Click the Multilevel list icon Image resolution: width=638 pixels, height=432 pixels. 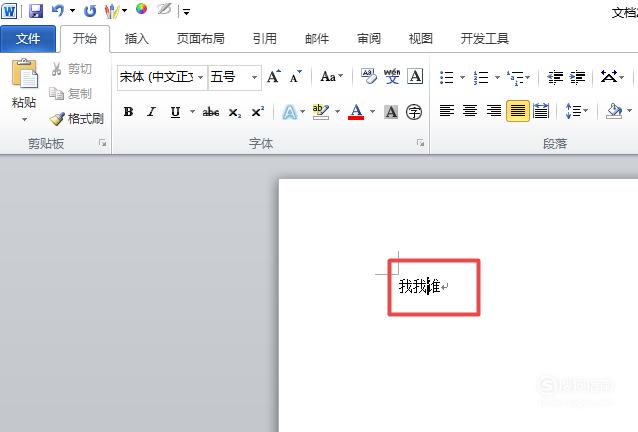point(516,77)
